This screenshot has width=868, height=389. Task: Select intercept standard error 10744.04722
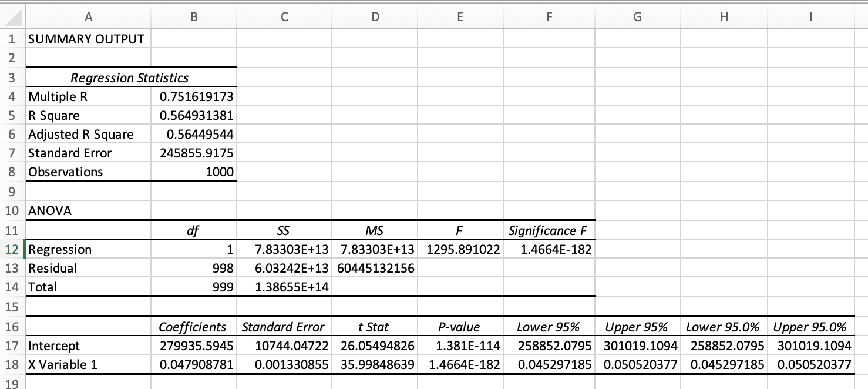(x=284, y=346)
